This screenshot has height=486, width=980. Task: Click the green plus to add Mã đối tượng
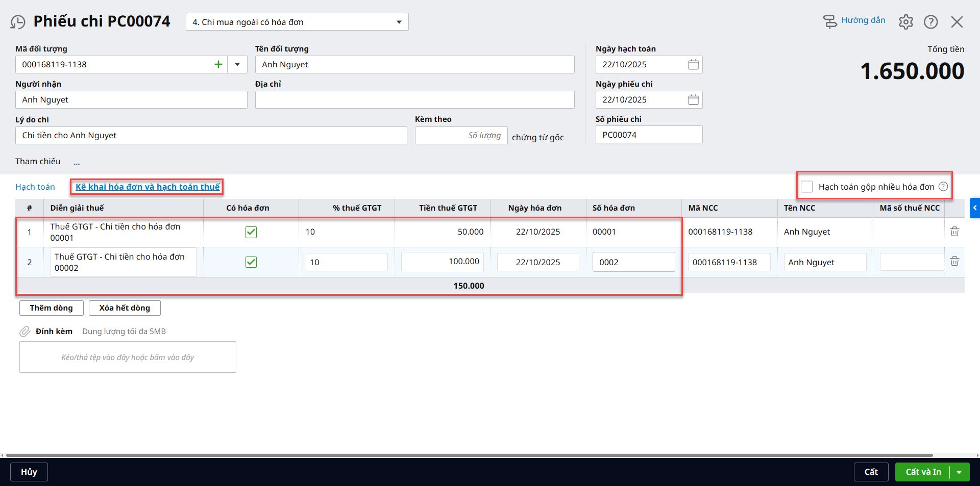pyautogui.click(x=218, y=65)
